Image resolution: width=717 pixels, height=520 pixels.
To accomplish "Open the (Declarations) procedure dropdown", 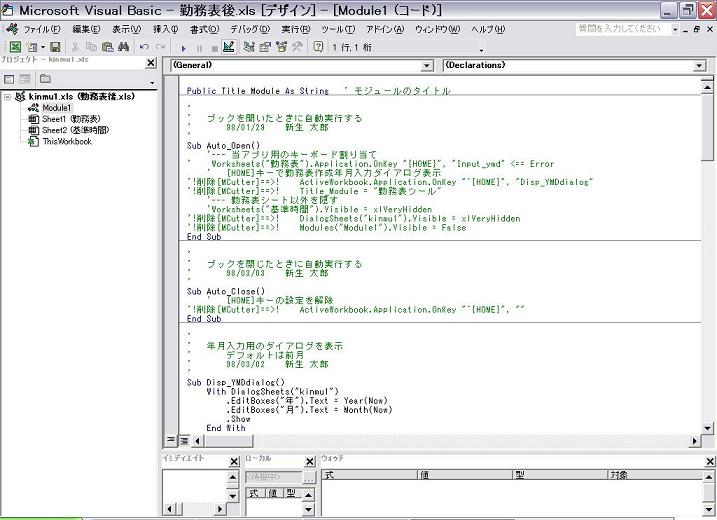I will pos(699,66).
